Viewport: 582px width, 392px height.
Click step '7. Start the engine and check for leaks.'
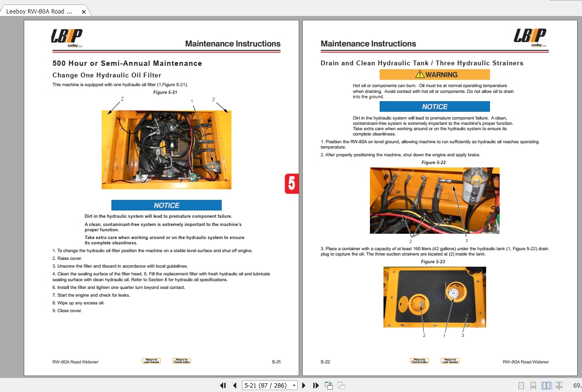point(91,295)
